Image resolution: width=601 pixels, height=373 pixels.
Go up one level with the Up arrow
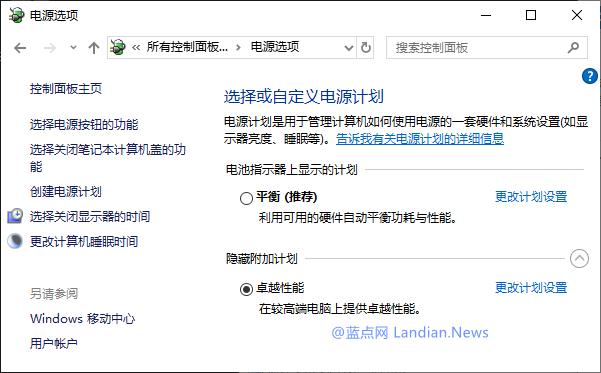[x=94, y=48]
